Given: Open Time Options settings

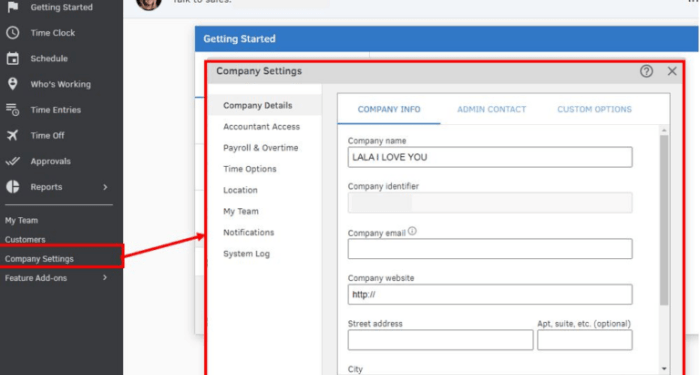Looking at the screenshot, I should click(x=250, y=169).
